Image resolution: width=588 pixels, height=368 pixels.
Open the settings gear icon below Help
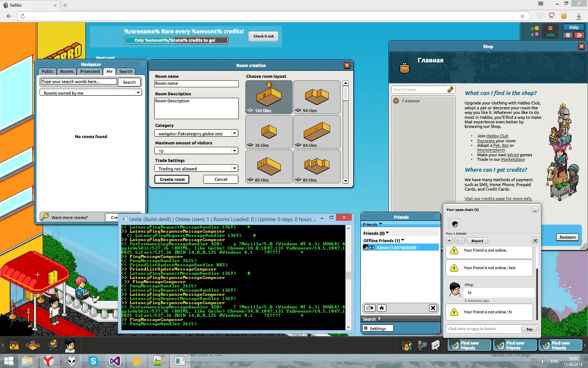click(x=568, y=35)
